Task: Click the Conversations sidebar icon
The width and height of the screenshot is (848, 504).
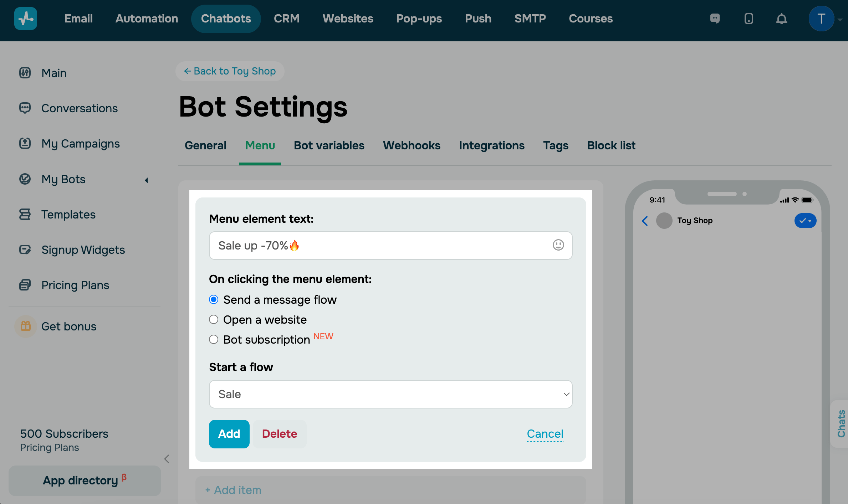Action: [25, 108]
